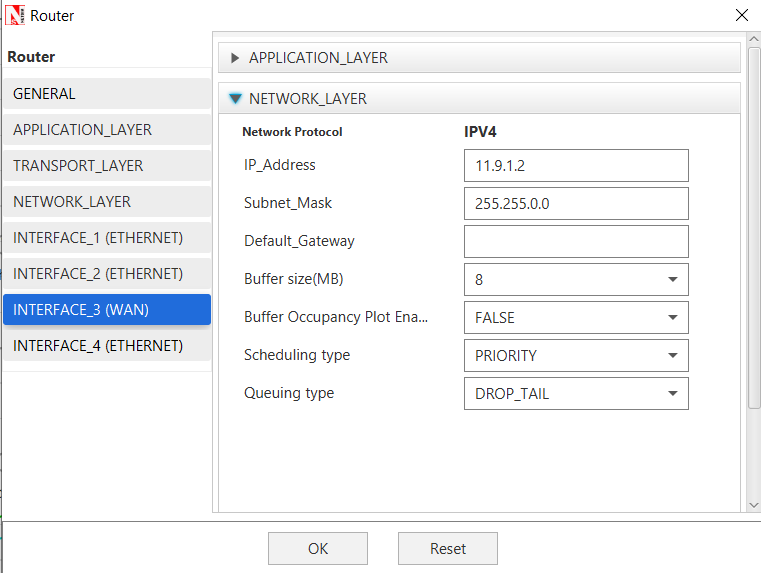Open Buffer Occupancy Plot FALSE dropdown
Image resolution: width=761 pixels, height=573 pixels.
point(576,317)
